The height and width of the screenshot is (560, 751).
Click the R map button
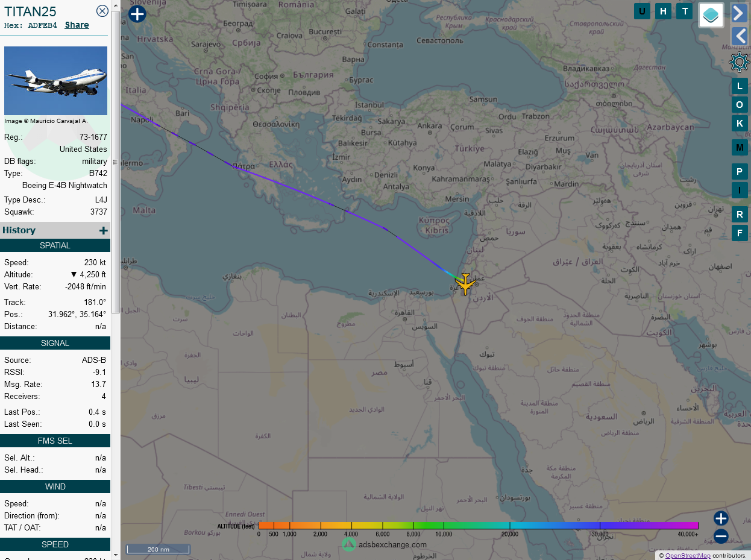tap(740, 215)
